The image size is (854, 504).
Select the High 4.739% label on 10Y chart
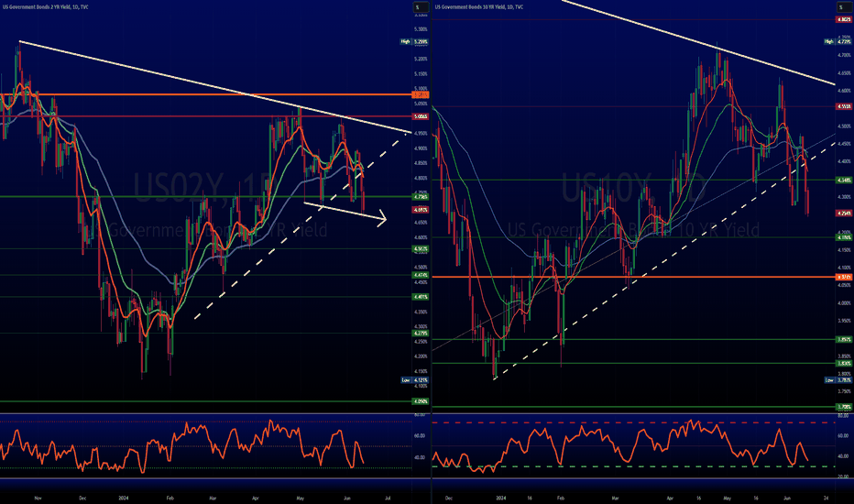[x=838, y=41]
